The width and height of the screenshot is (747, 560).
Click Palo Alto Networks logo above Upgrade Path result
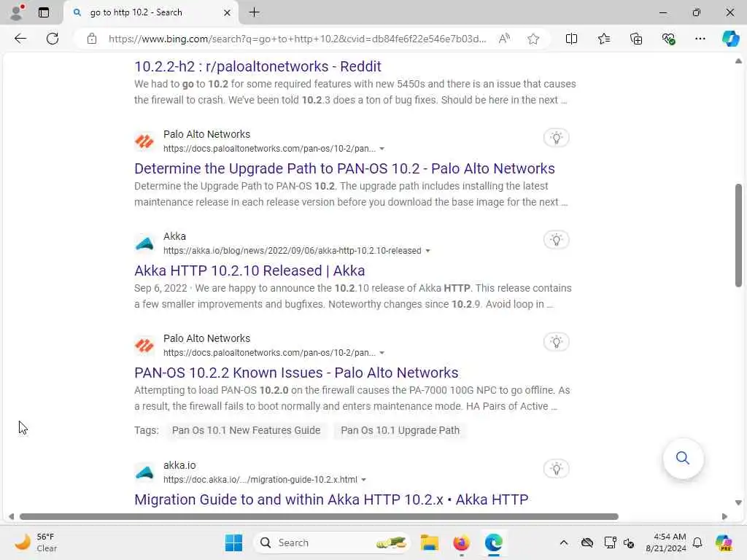pyautogui.click(x=144, y=141)
